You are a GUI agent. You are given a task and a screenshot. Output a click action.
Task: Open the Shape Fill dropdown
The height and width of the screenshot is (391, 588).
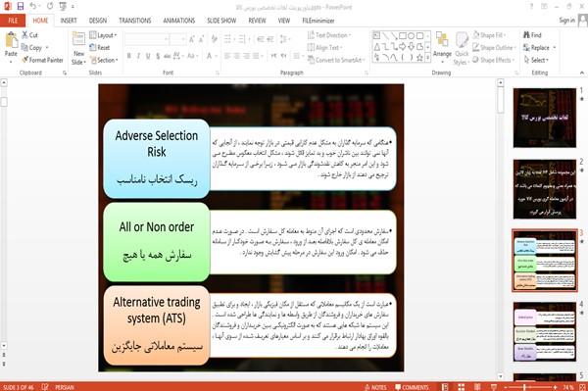click(x=489, y=35)
